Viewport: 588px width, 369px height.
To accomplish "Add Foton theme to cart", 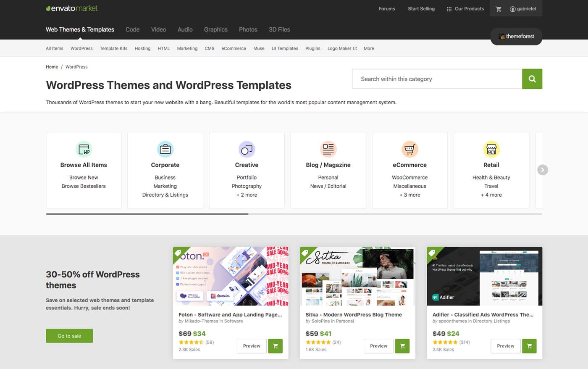I will (276, 346).
